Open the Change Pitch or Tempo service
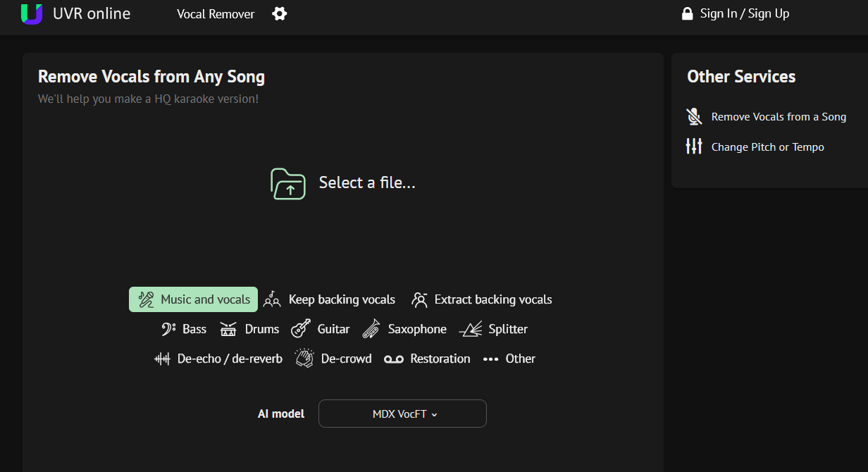The height and width of the screenshot is (472, 868). click(767, 147)
